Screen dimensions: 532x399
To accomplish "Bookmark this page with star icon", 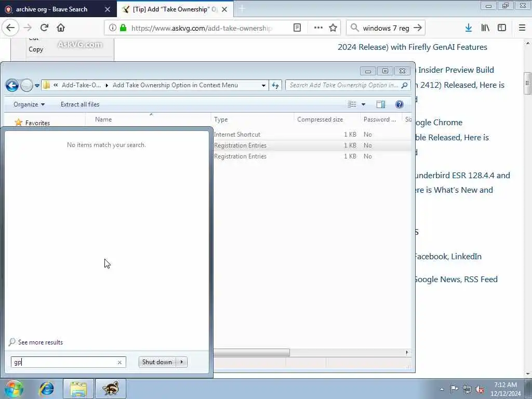I will tap(333, 28).
